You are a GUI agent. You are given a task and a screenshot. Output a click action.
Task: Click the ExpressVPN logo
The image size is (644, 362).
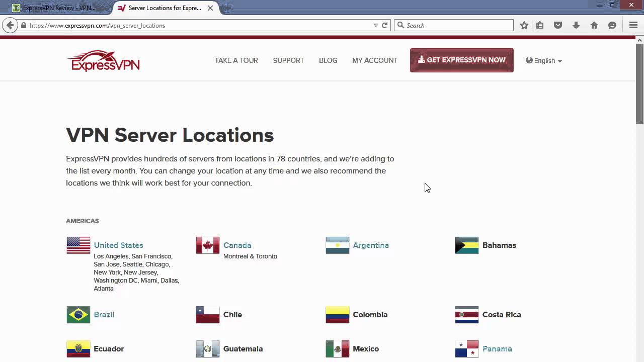click(103, 61)
